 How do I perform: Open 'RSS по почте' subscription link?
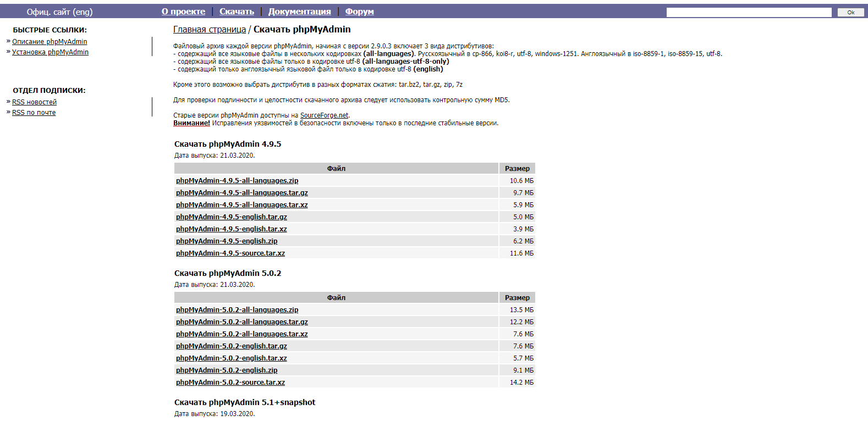(x=34, y=113)
